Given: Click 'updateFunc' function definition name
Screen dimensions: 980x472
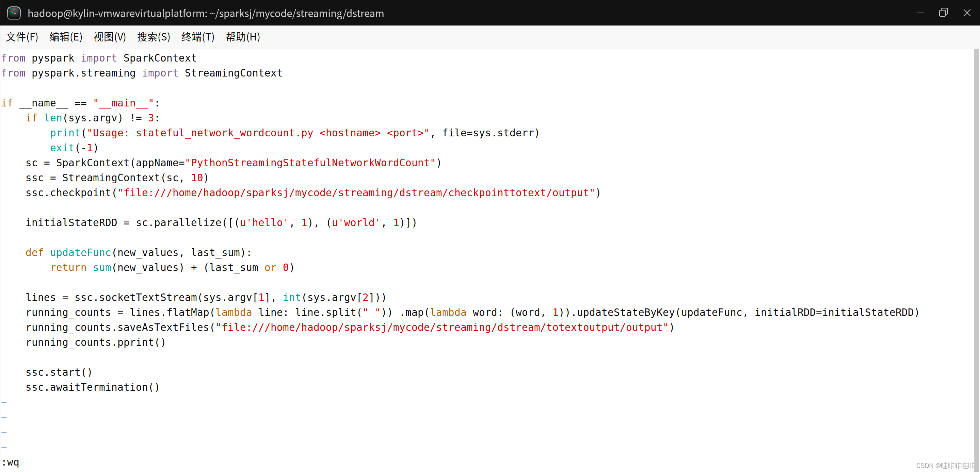Looking at the screenshot, I should click(80, 253).
